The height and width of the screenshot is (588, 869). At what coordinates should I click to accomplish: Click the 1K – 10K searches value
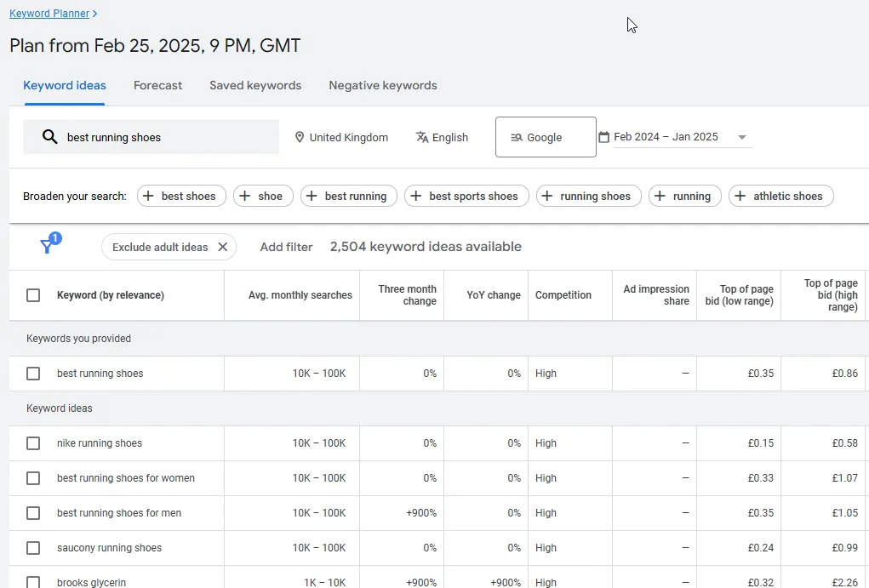325,582
